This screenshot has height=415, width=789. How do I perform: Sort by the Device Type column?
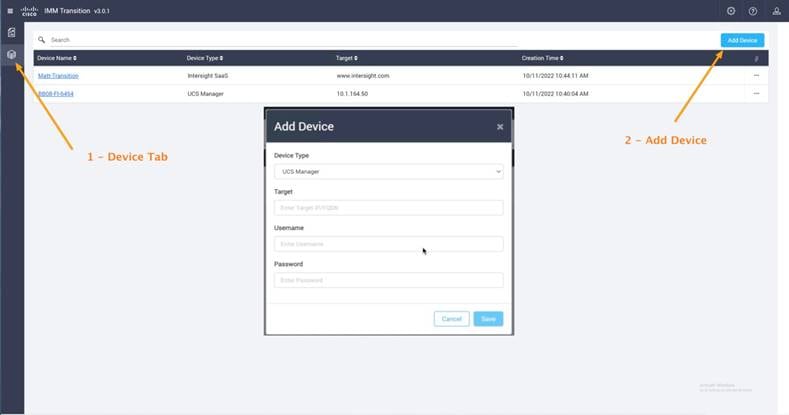click(205, 58)
